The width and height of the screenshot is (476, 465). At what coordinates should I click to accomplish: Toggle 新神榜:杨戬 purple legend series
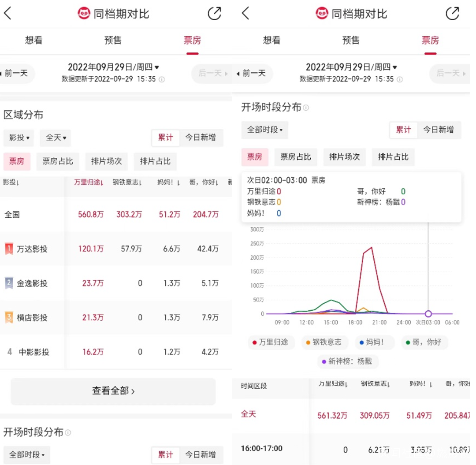(348, 361)
